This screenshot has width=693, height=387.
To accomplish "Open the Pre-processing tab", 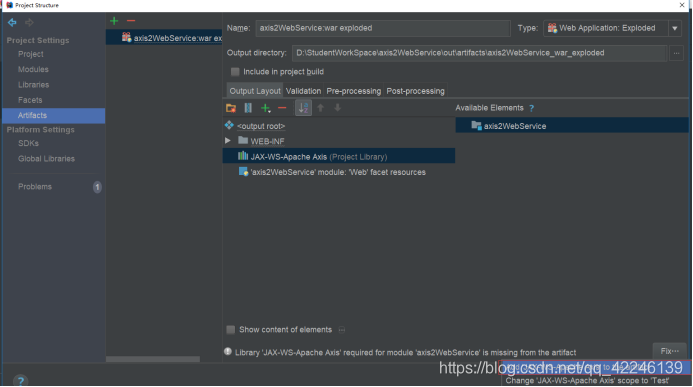I will (x=354, y=91).
